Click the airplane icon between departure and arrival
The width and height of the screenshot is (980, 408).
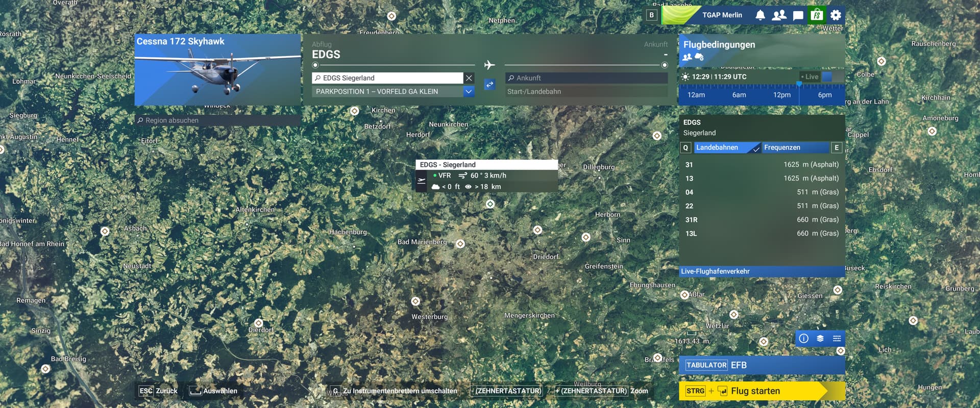(x=489, y=65)
